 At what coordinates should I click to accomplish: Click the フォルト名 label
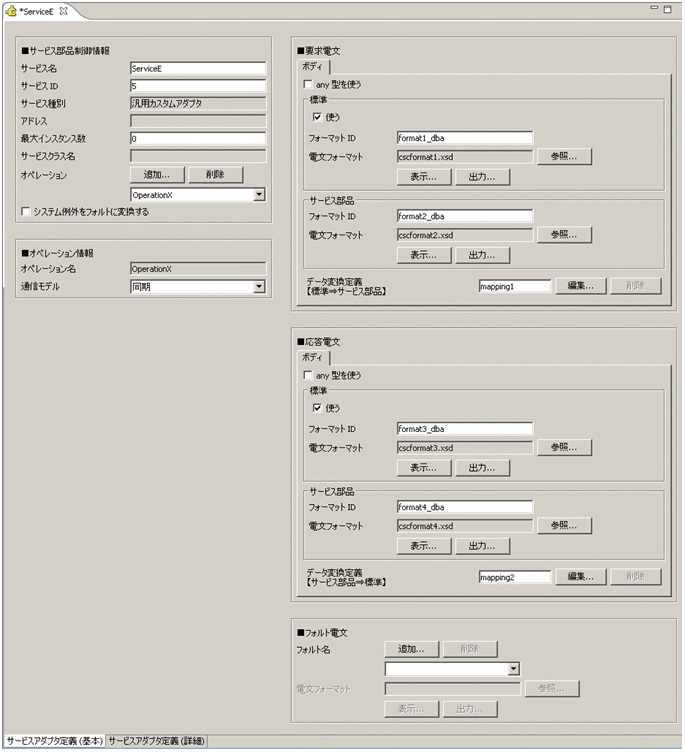point(313,650)
